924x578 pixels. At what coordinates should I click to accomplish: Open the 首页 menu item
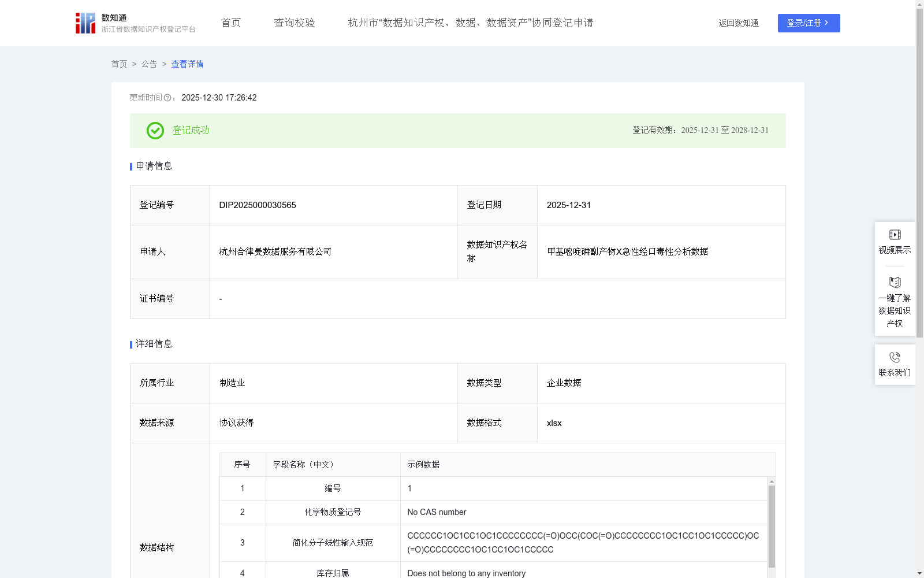(x=231, y=23)
